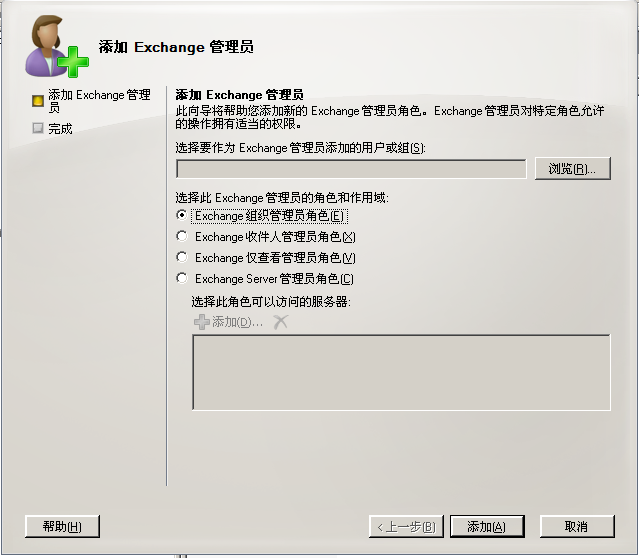Screen dimensions: 639x558
Task: Select 完成 step in sidebar
Action: (60, 129)
